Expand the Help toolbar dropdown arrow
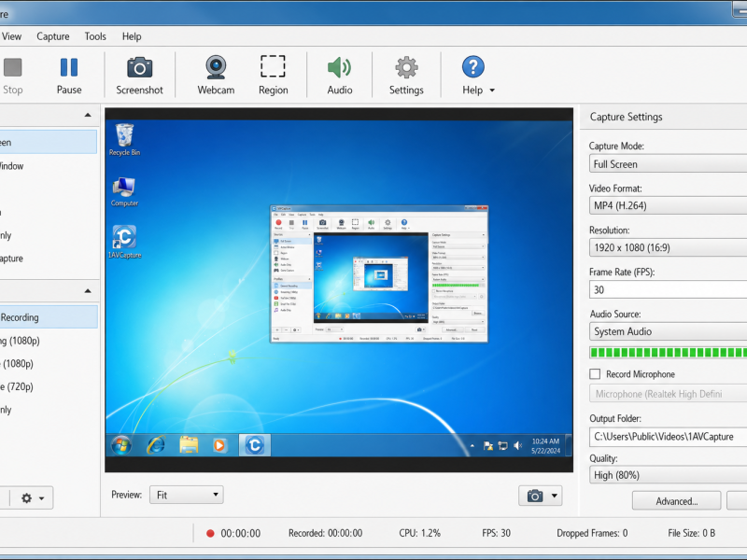Image resolution: width=747 pixels, height=560 pixels. coord(492,90)
